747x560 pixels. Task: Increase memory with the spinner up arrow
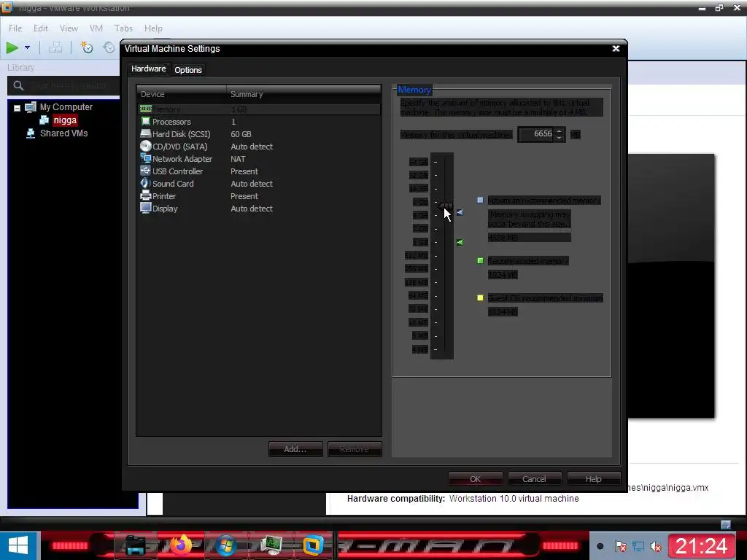click(x=560, y=131)
